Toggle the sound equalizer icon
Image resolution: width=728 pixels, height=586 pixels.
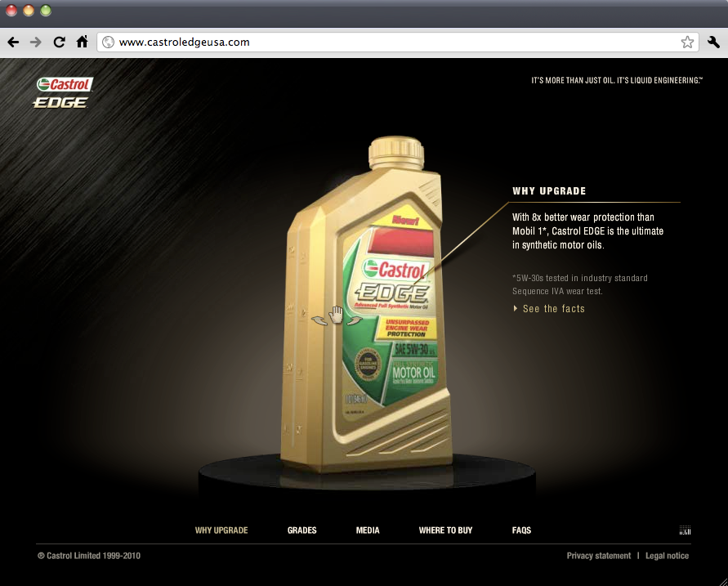685,530
